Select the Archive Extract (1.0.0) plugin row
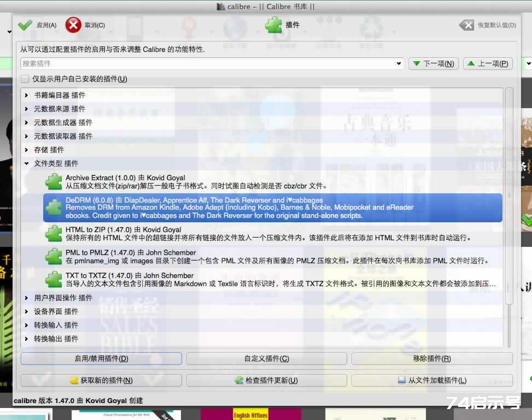This screenshot has width=532, height=420. click(x=273, y=182)
